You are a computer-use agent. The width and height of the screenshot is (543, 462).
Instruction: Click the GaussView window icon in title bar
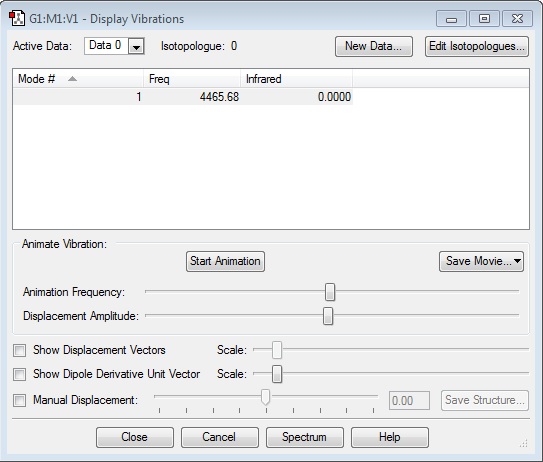coord(17,19)
